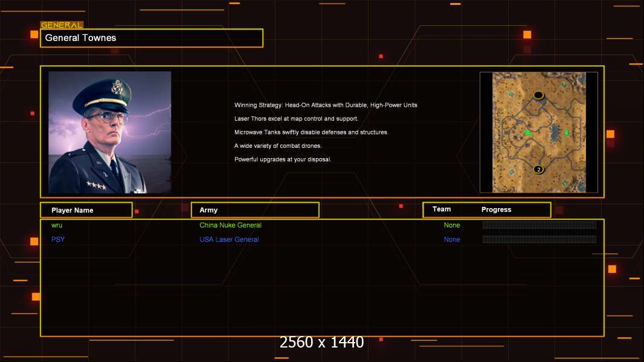Click the Winning Strategy text line
This screenshot has width=644, height=362.
[326, 105]
